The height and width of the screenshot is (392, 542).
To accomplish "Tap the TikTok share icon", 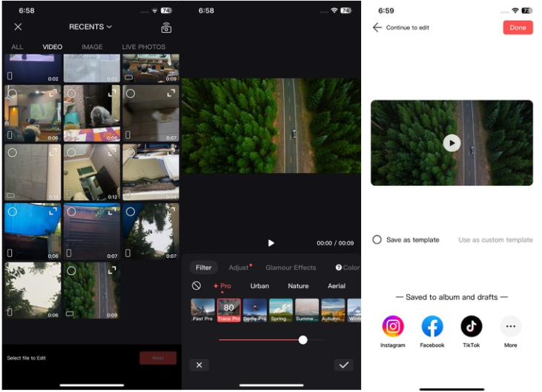I will click(472, 326).
